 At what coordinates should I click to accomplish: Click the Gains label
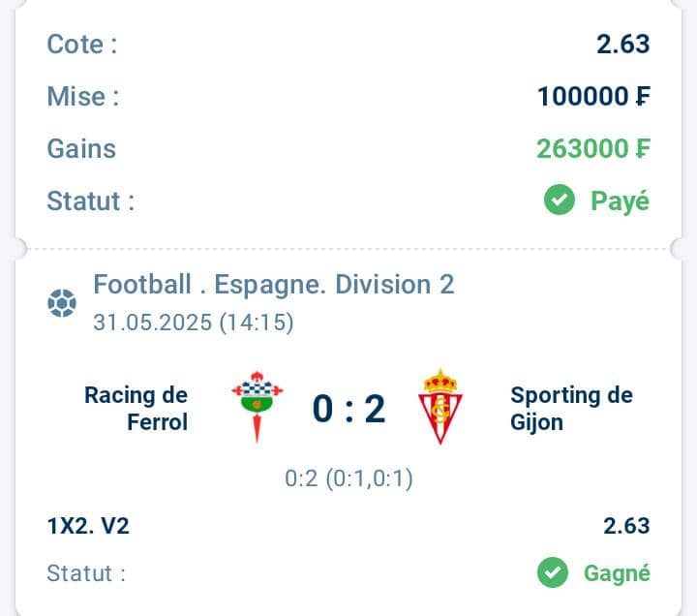pos(81,148)
